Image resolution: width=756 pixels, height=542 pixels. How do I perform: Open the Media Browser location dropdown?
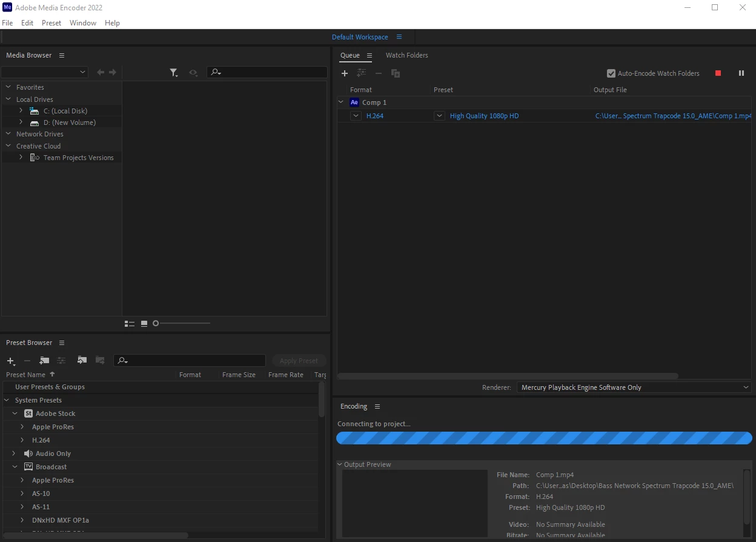[x=45, y=72]
